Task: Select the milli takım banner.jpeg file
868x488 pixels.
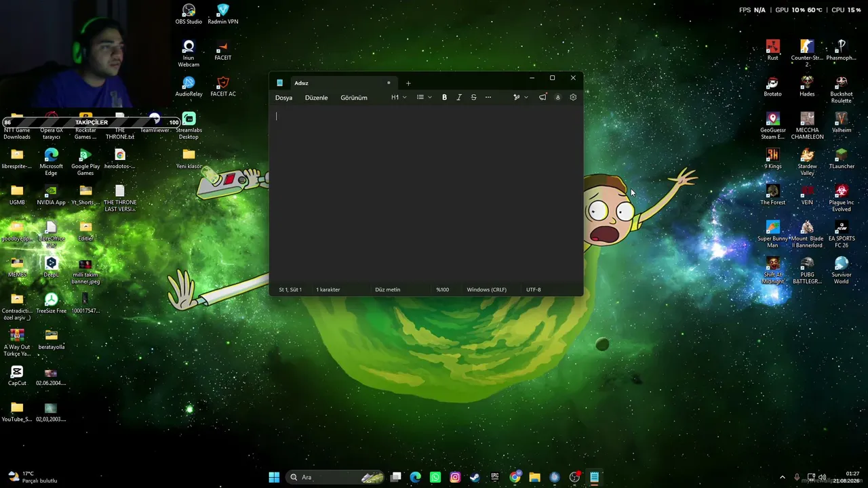Action: [85, 271]
